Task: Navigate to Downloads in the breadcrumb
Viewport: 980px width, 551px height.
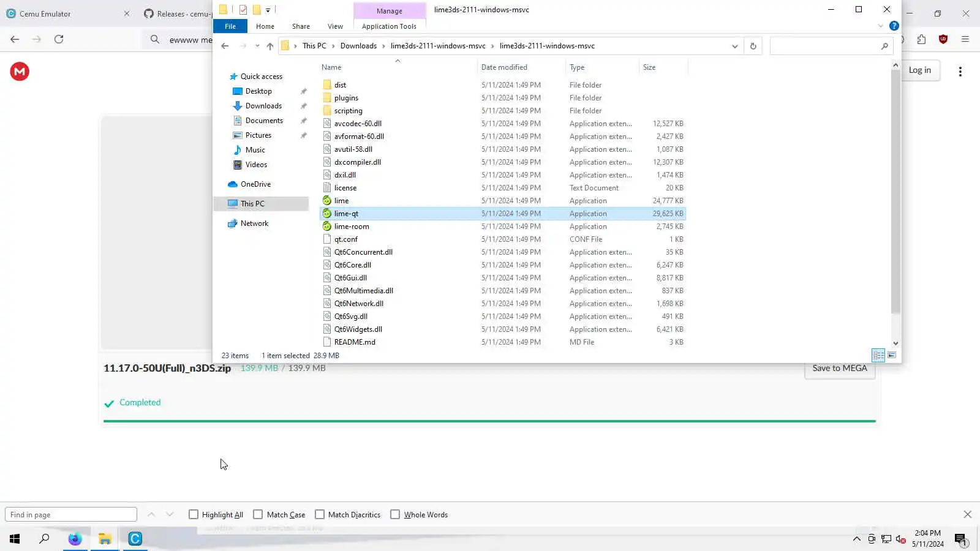Action: coord(358,46)
